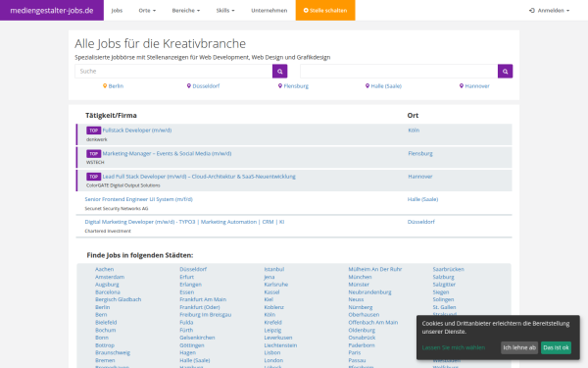Click Hannover location in the job table
The image size is (588, 368).
[420, 177]
